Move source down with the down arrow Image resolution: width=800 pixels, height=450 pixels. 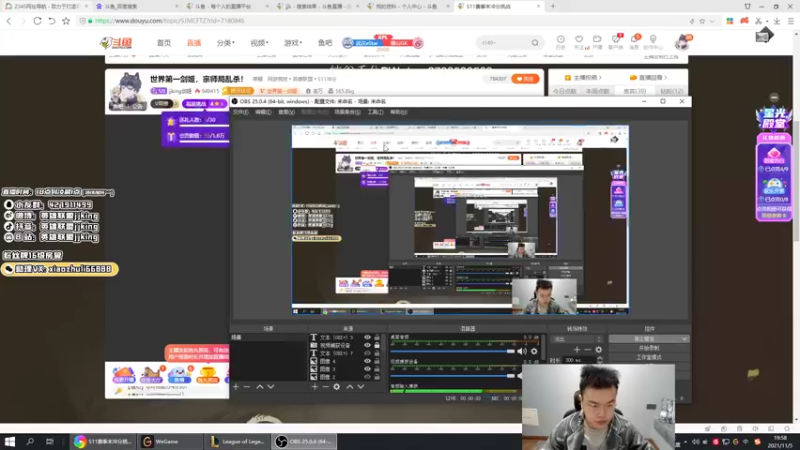(361, 387)
